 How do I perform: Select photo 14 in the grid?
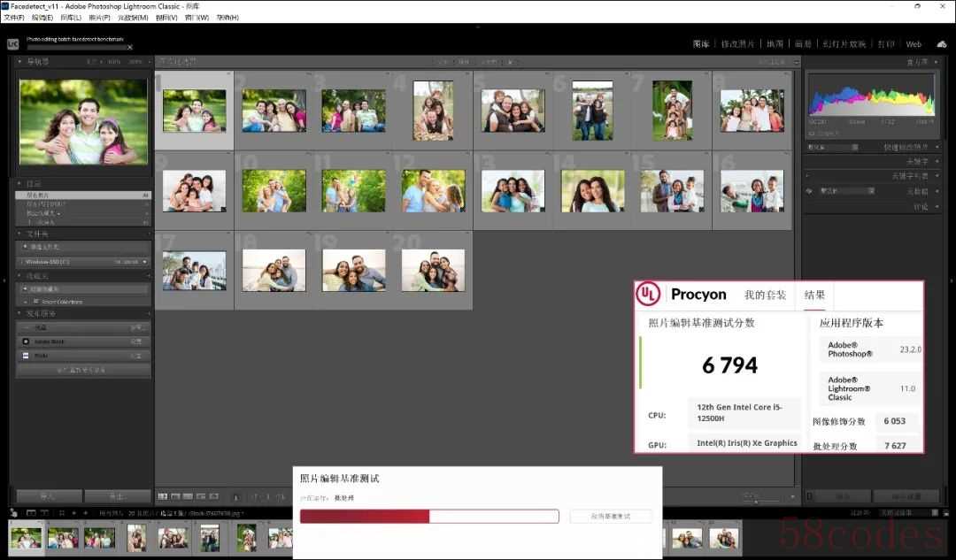click(x=592, y=191)
